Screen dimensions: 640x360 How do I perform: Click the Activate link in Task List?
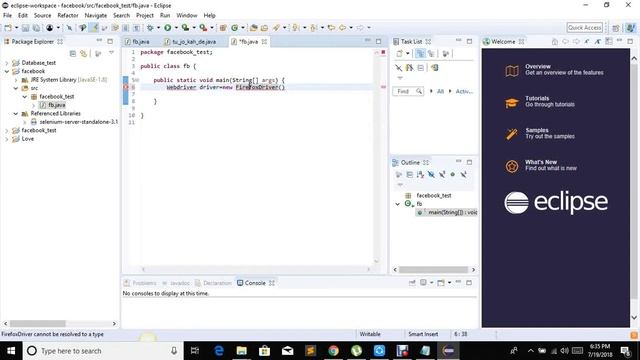(x=464, y=91)
